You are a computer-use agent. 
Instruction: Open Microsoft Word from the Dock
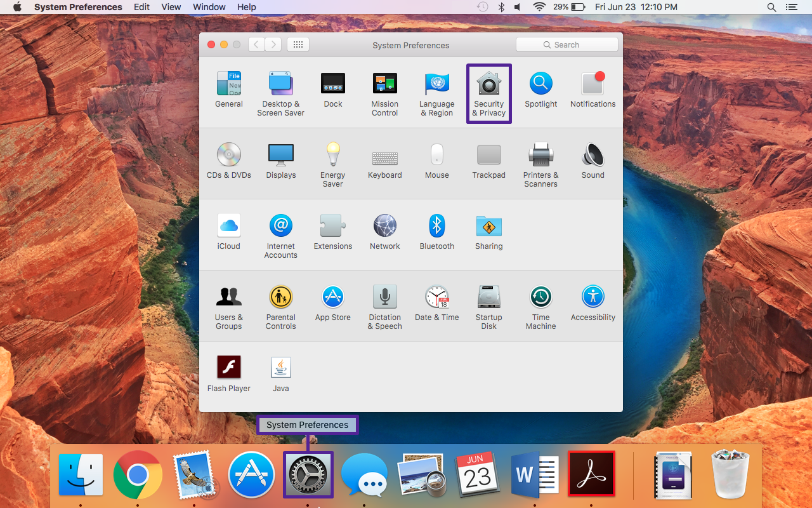click(x=535, y=475)
